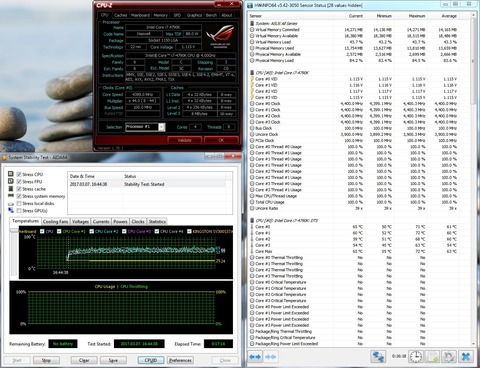Open the Powers tab in AIDA64

point(120,222)
